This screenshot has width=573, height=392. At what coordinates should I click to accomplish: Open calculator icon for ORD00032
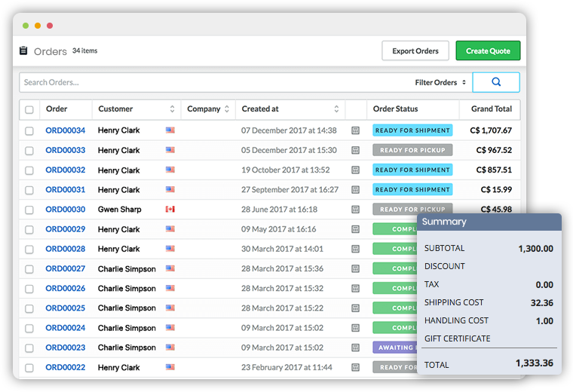[355, 170]
